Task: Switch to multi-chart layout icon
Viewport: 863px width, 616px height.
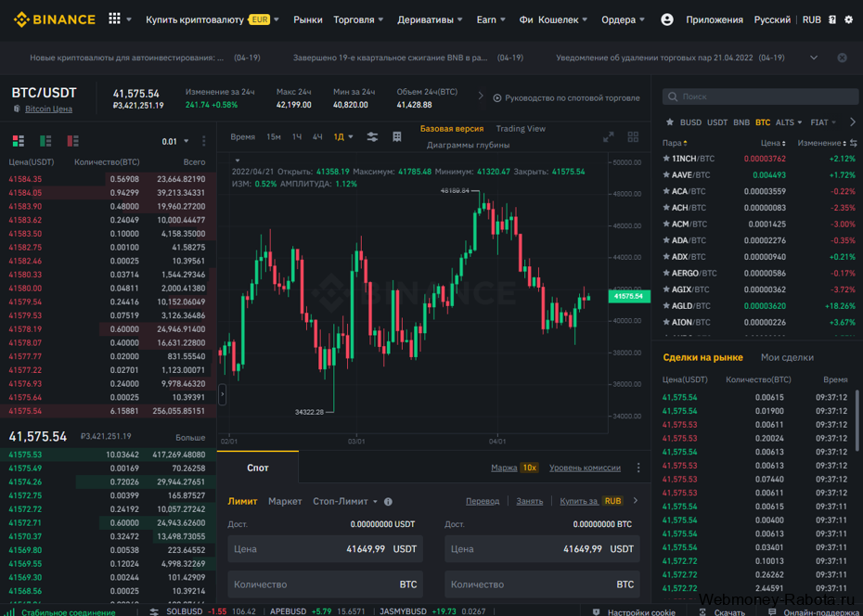Action: (x=633, y=137)
